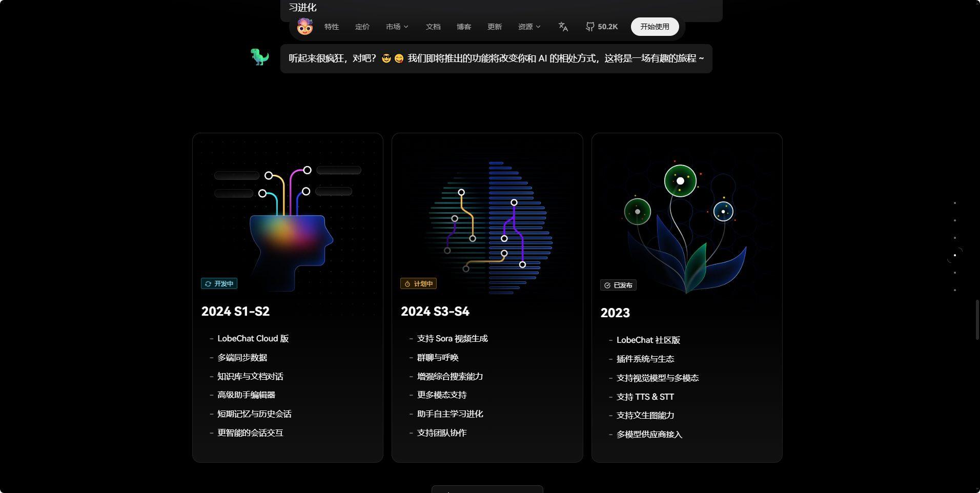
Task: Click the page vertical scrollbar thumb
Action: coord(977,320)
